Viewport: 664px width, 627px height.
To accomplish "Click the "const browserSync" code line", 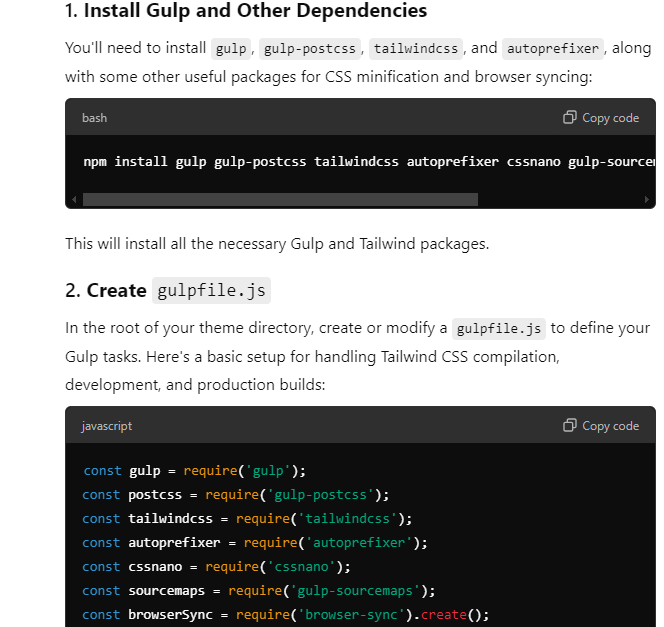I will (x=285, y=615).
